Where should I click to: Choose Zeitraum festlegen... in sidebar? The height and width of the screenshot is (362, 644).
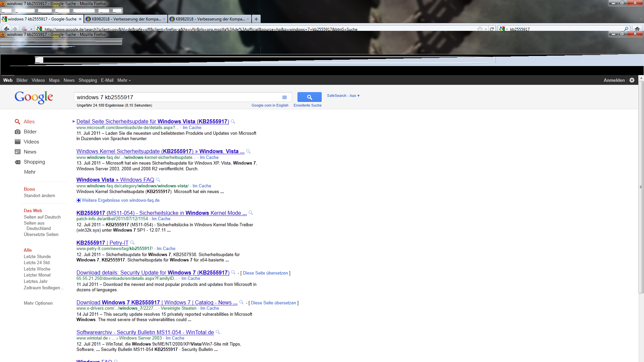click(x=44, y=288)
